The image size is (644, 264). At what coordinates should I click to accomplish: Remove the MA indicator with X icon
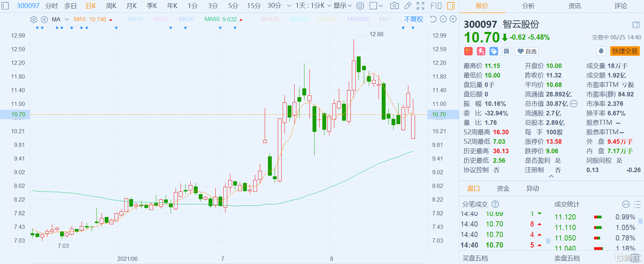[44, 20]
